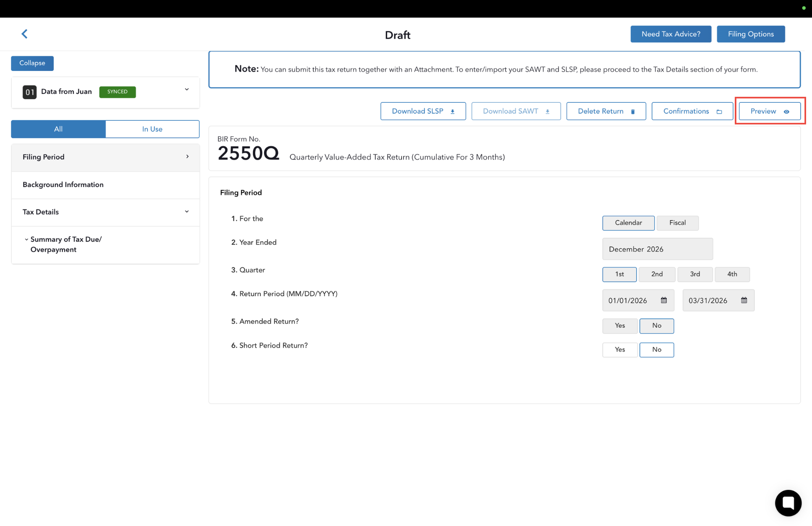812x526 pixels.
Task: Switch to the In Use tab
Action: [152, 129]
